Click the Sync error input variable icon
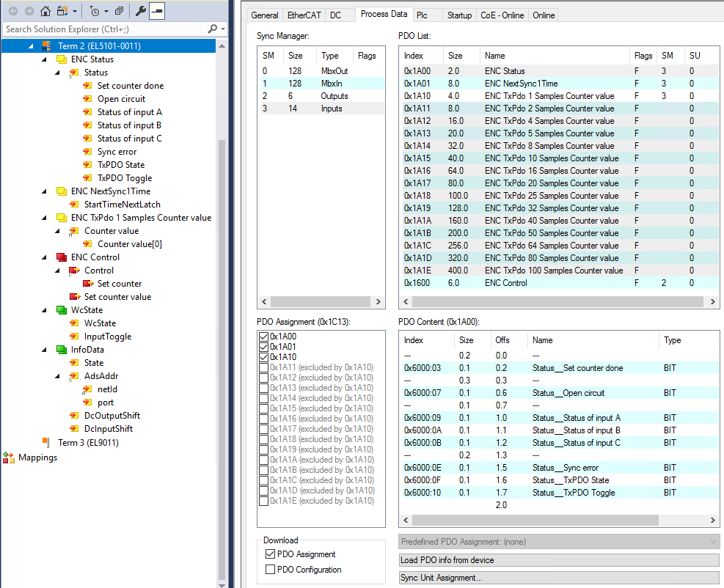The image size is (724, 588). (87, 152)
